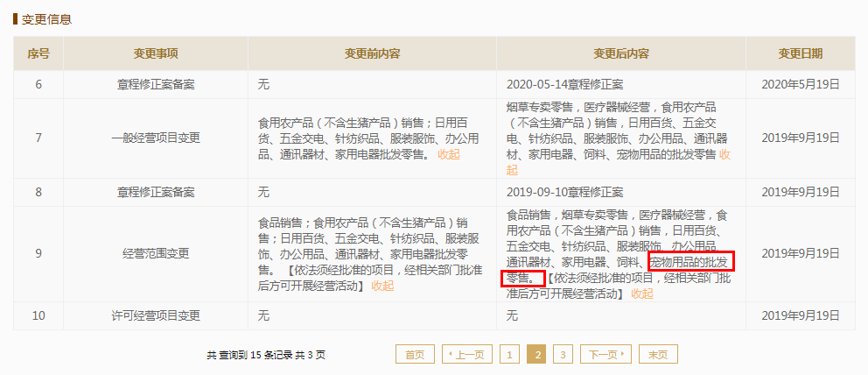The image size is (868, 375).
Task: Click the 变更事项 column header
Action: tap(156, 53)
